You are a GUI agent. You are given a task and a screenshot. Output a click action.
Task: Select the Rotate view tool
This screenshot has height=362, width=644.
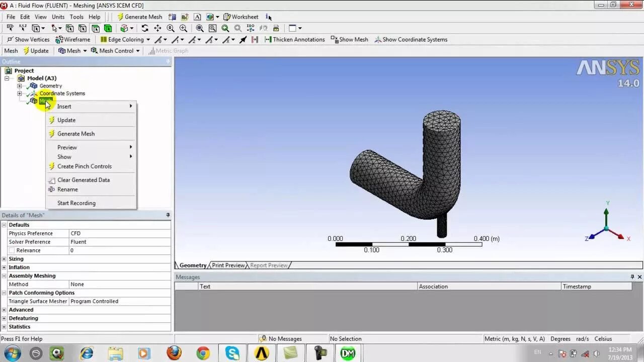coord(145,28)
